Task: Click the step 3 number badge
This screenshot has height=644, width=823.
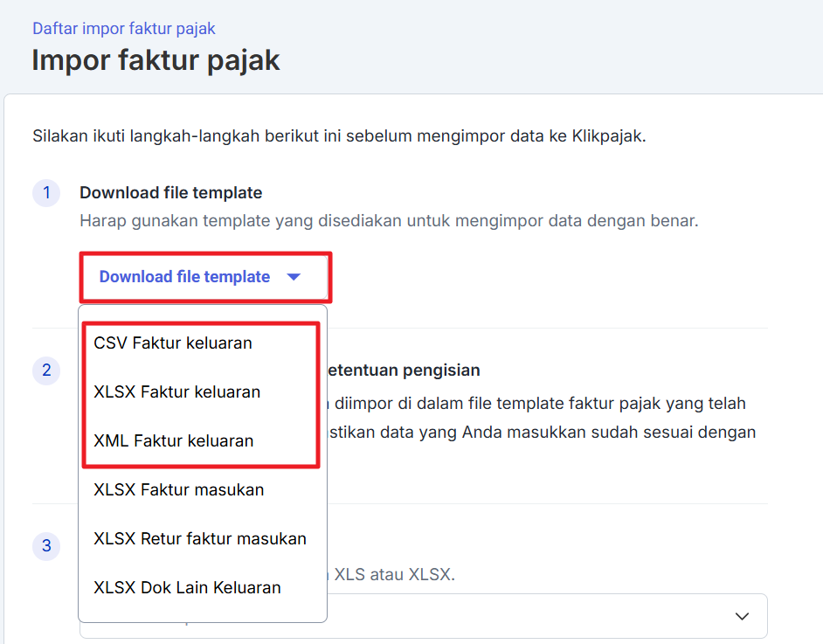Action: pyautogui.click(x=46, y=547)
